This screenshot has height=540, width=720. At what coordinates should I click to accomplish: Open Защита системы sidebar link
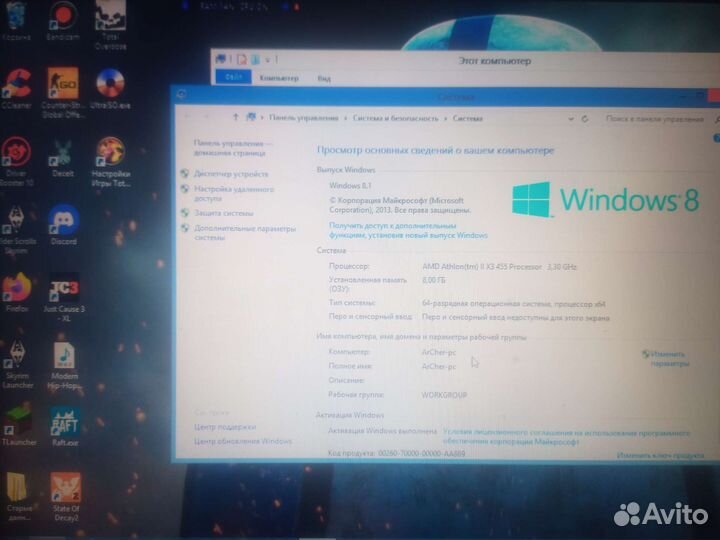[x=224, y=213]
